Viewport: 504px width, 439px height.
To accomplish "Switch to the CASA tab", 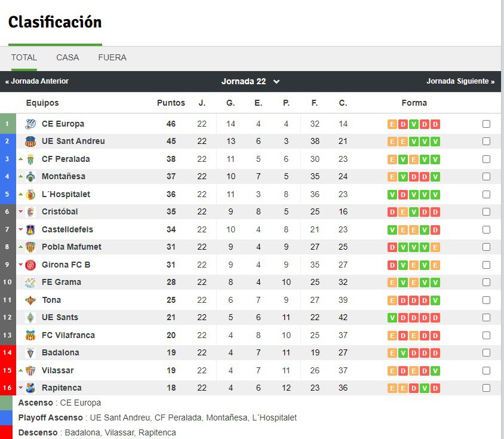I will click(x=67, y=57).
